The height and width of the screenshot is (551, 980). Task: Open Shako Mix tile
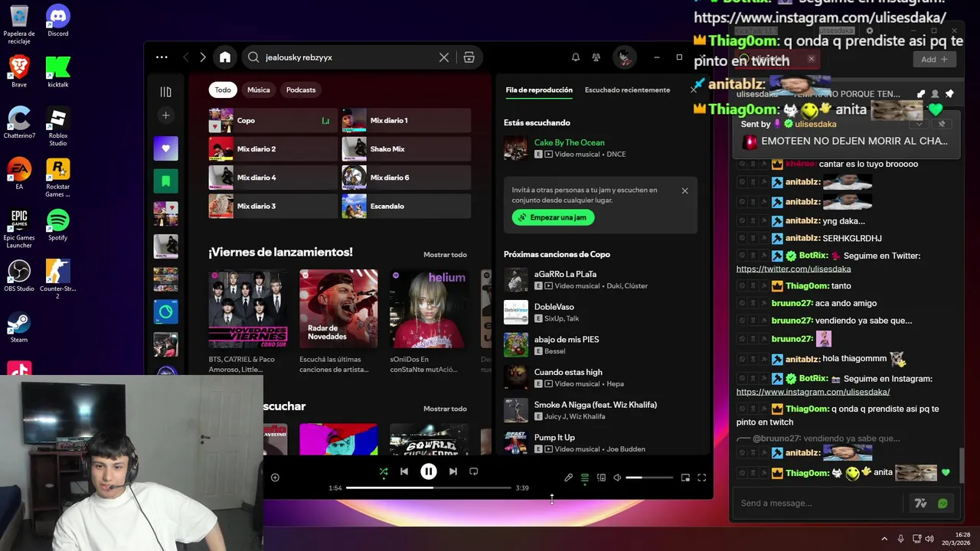pyautogui.click(x=406, y=149)
